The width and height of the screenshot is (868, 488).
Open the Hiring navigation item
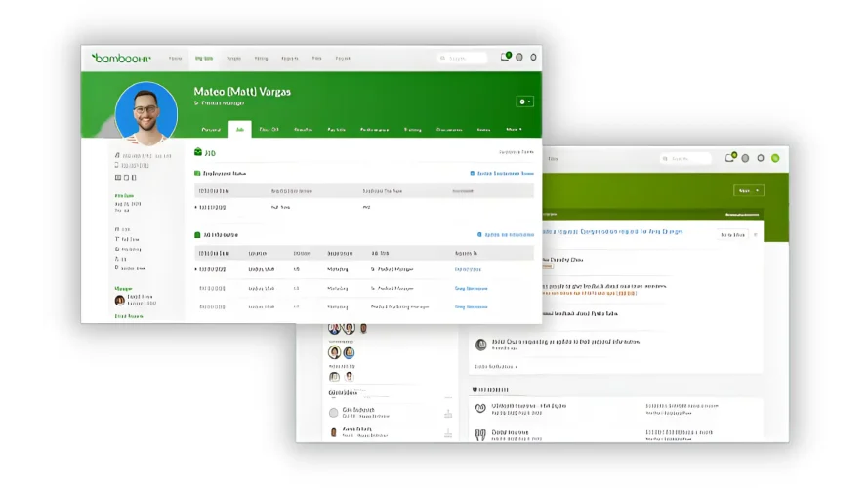click(261, 59)
